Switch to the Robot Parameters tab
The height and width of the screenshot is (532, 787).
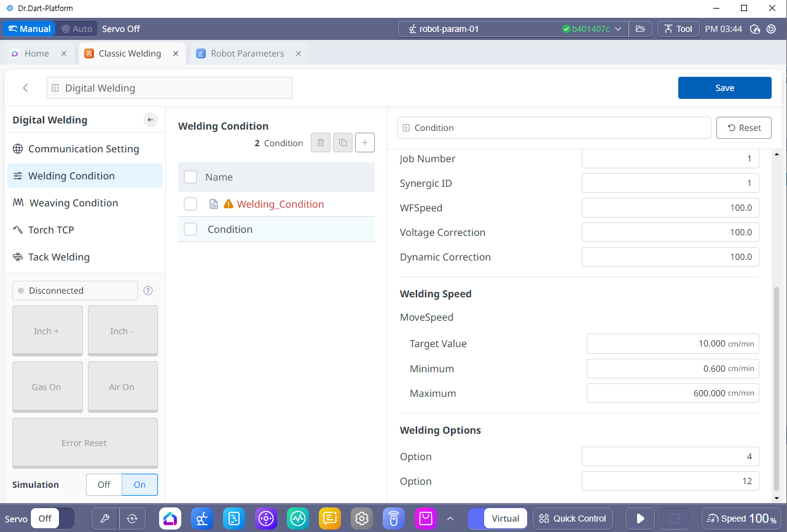[x=247, y=53]
